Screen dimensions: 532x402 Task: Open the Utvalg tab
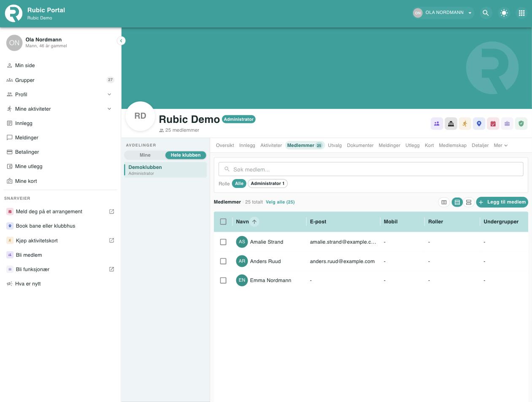pyautogui.click(x=335, y=145)
